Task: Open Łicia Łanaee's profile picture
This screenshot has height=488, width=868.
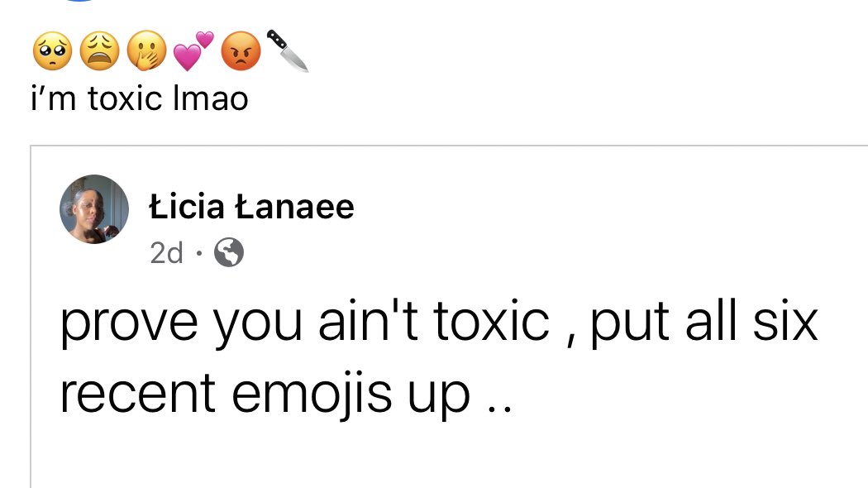Action: [94, 209]
